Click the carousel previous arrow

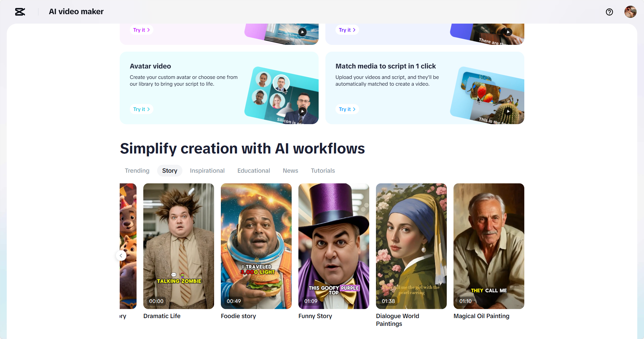tap(121, 255)
